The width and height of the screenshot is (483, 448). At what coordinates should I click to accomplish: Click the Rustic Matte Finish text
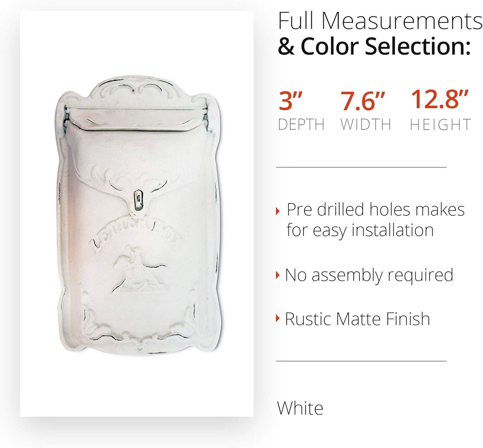(357, 319)
